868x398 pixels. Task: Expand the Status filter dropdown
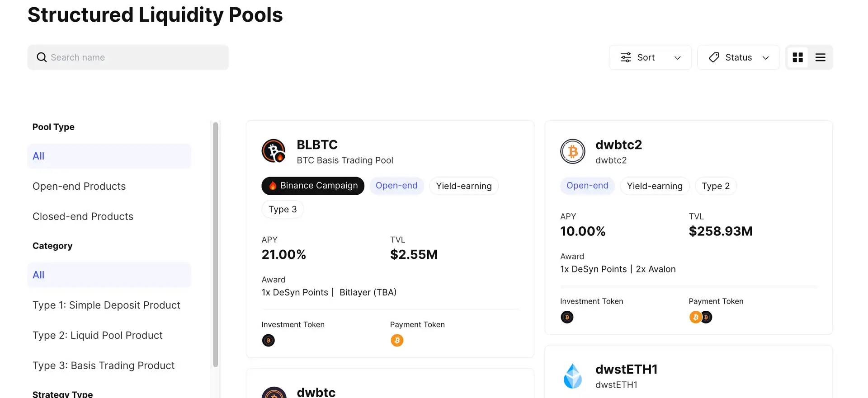738,57
